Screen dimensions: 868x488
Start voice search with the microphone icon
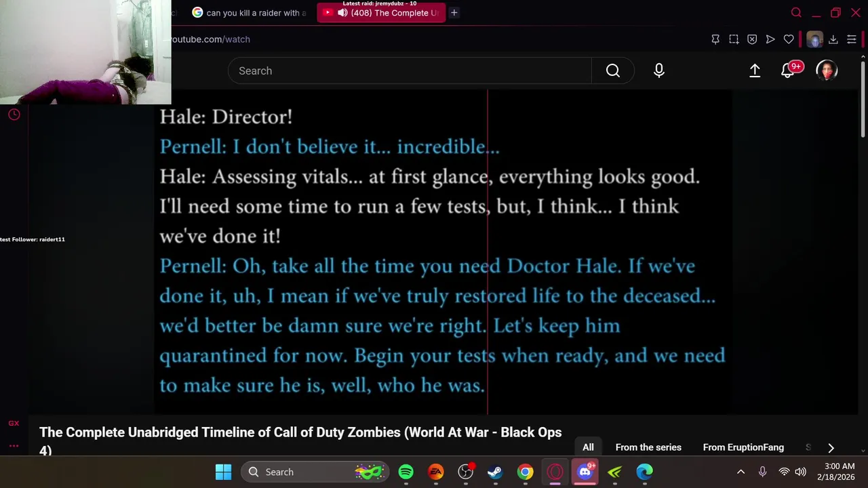pyautogui.click(x=659, y=70)
